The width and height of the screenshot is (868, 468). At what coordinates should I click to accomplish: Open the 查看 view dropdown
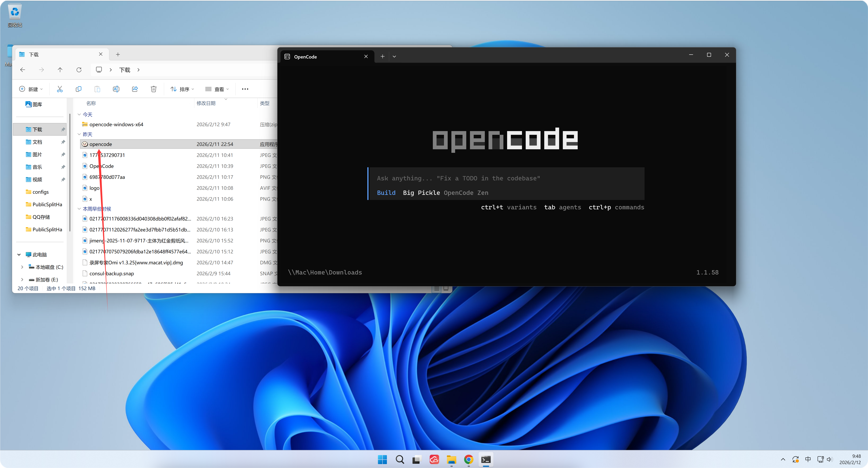pos(217,89)
